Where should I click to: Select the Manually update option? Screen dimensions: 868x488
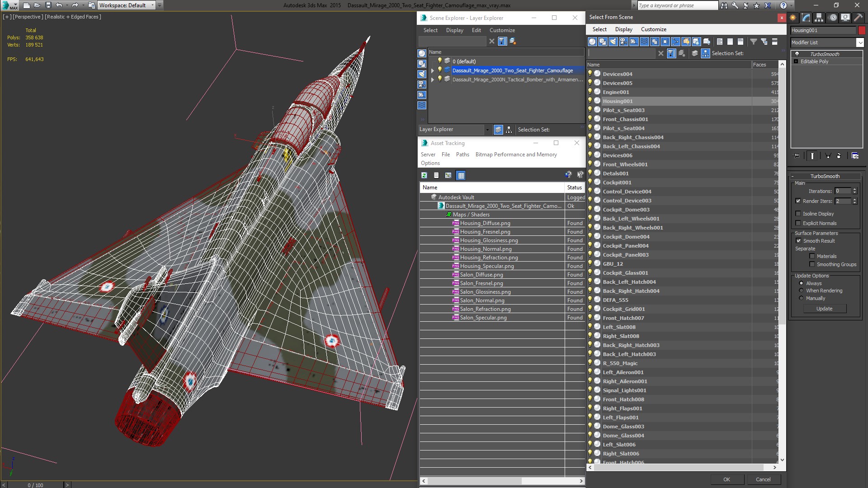801,298
